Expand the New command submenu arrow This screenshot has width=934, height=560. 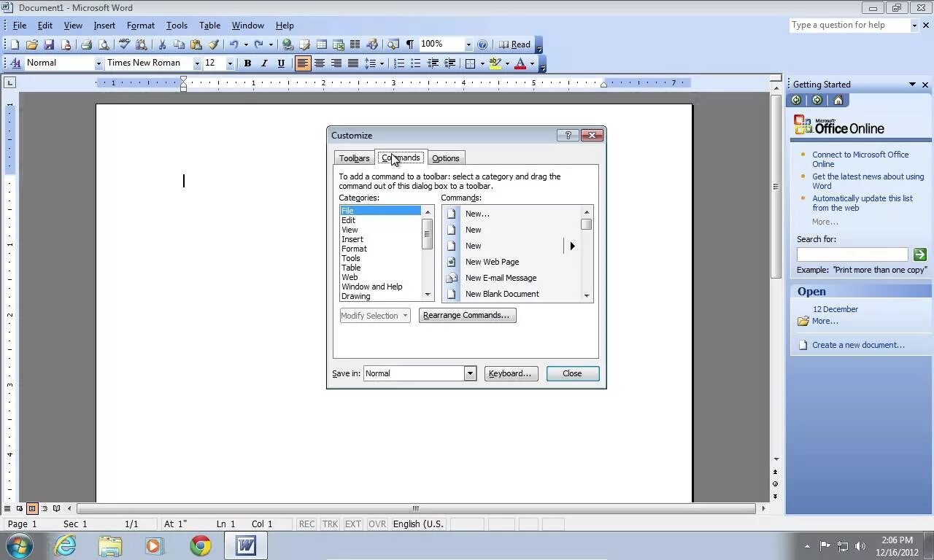point(572,246)
